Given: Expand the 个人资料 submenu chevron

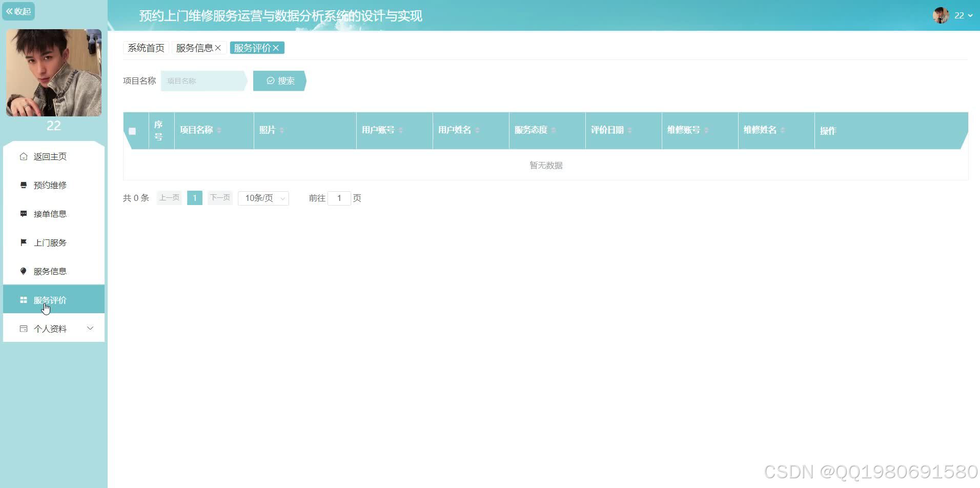Looking at the screenshot, I should [x=90, y=328].
